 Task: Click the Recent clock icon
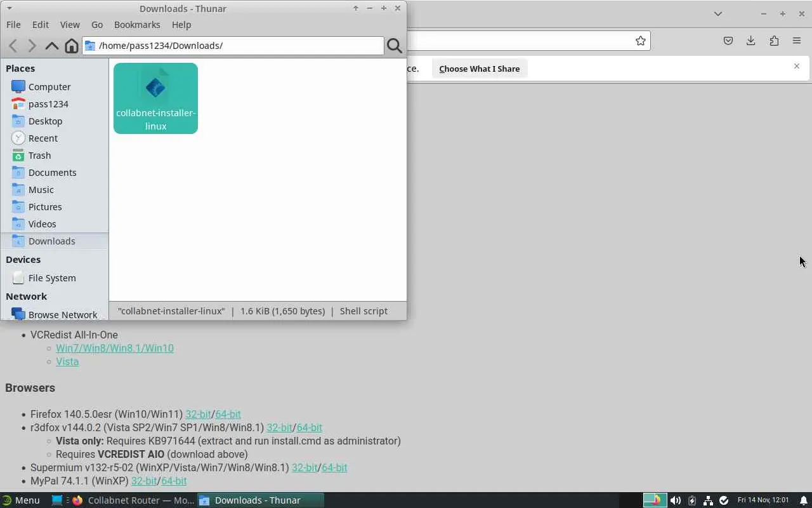(18, 138)
